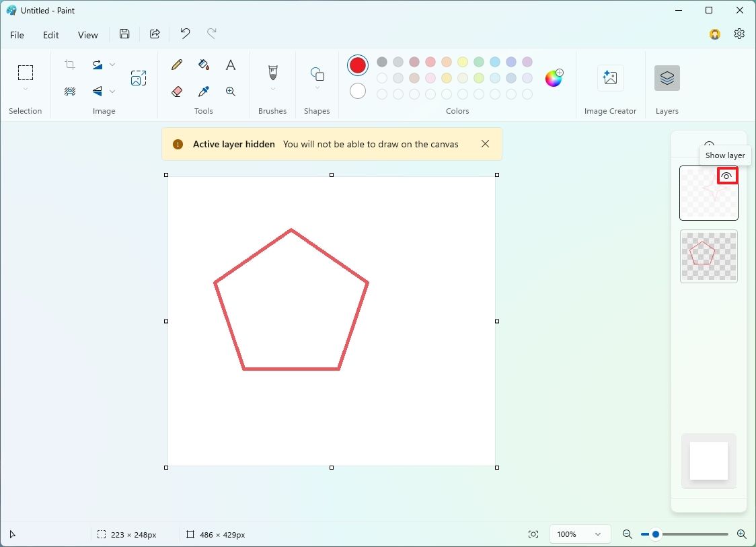
Task: Select the Fill with color tool
Action: coord(203,65)
